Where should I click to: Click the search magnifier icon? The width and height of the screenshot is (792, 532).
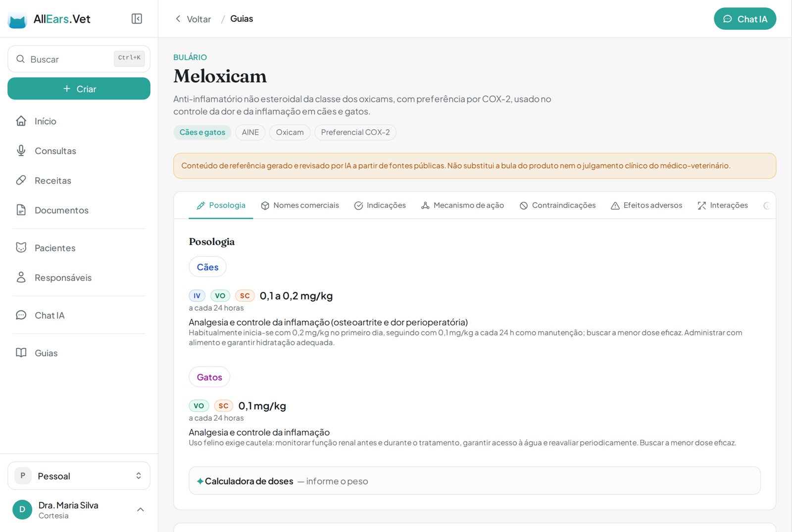point(20,59)
